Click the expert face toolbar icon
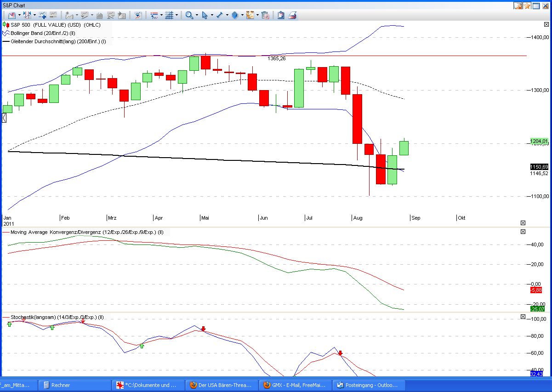Image resolution: width=552 pixels, height=392 pixels. tap(250, 15)
